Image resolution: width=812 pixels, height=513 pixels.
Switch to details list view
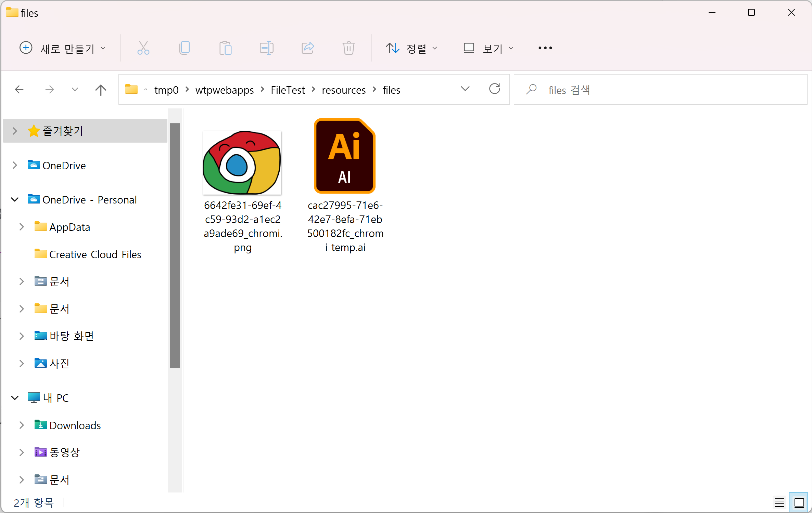pyautogui.click(x=779, y=502)
